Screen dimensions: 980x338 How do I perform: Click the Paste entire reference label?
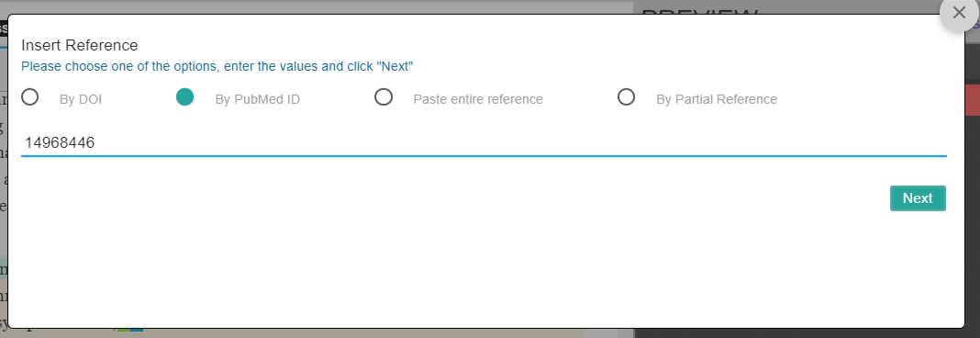pos(478,99)
